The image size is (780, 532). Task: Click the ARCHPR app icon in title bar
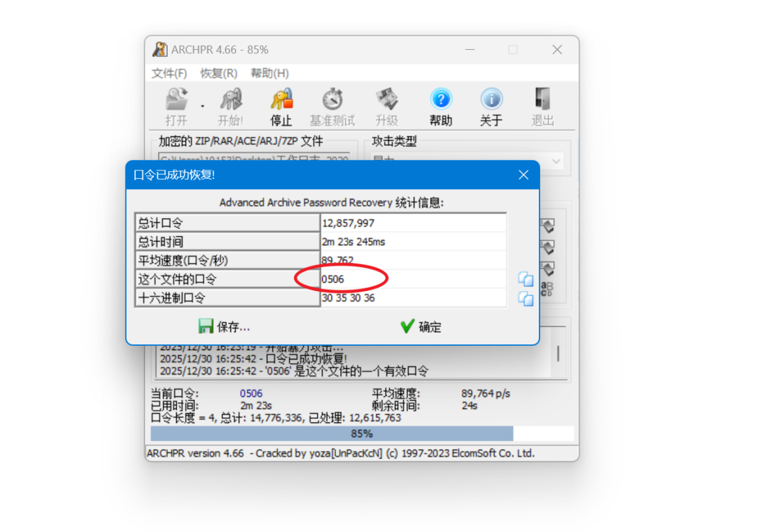pos(160,49)
